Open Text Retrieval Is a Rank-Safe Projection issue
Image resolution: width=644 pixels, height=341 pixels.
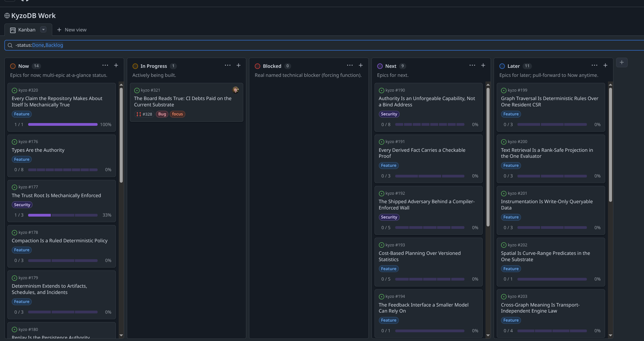tap(547, 153)
